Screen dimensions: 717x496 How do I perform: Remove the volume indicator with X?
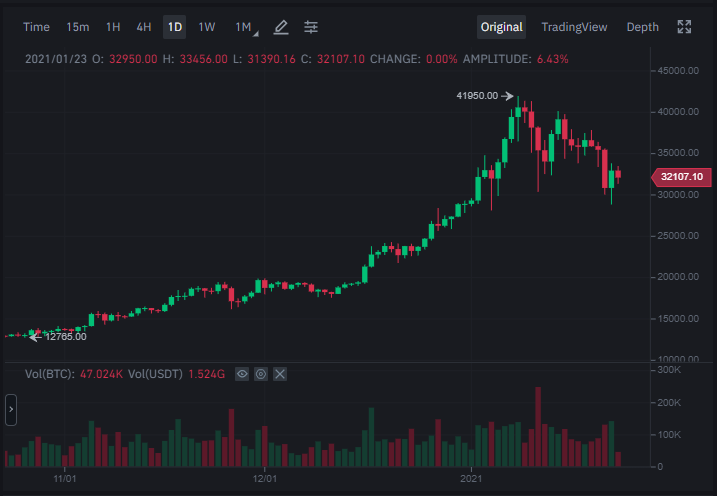(280, 374)
